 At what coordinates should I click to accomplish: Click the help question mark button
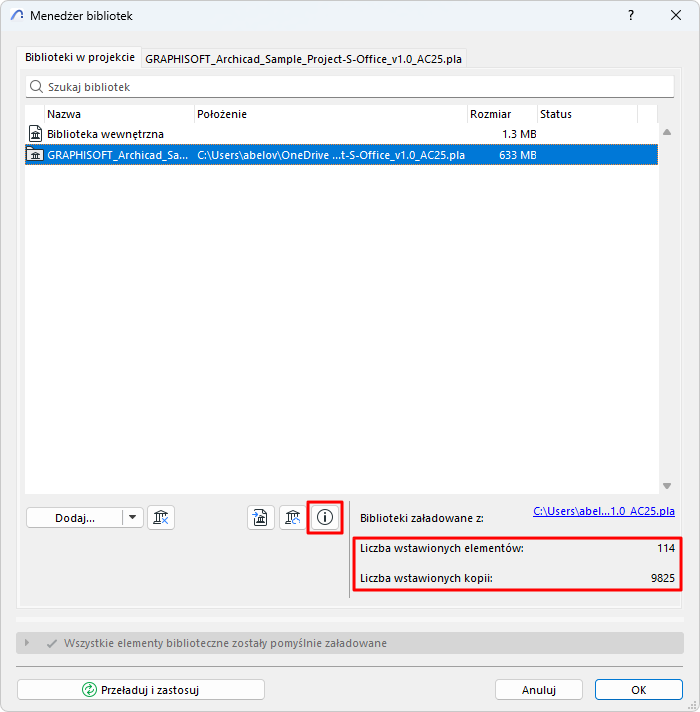(631, 15)
